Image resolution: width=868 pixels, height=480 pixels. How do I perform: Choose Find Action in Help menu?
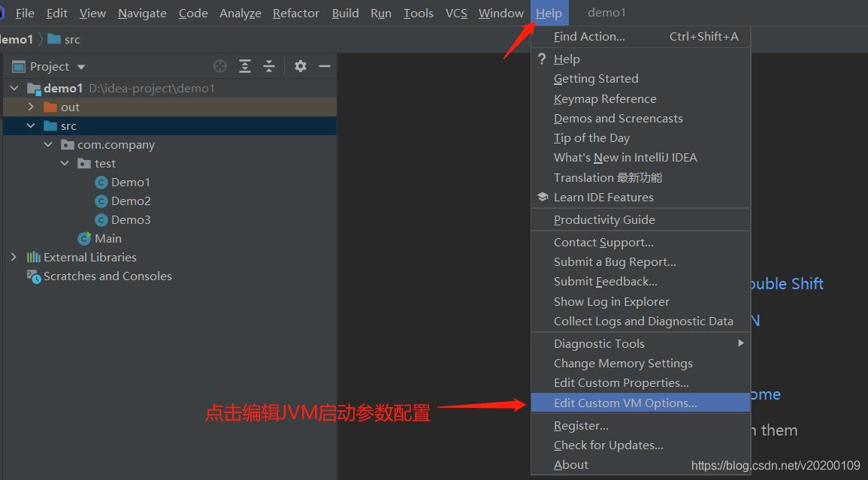click(x=640, y=37)
